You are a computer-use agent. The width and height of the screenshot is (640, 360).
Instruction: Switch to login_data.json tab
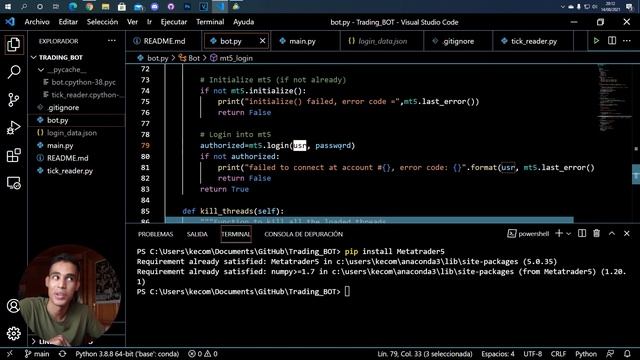tap(382, 41)
